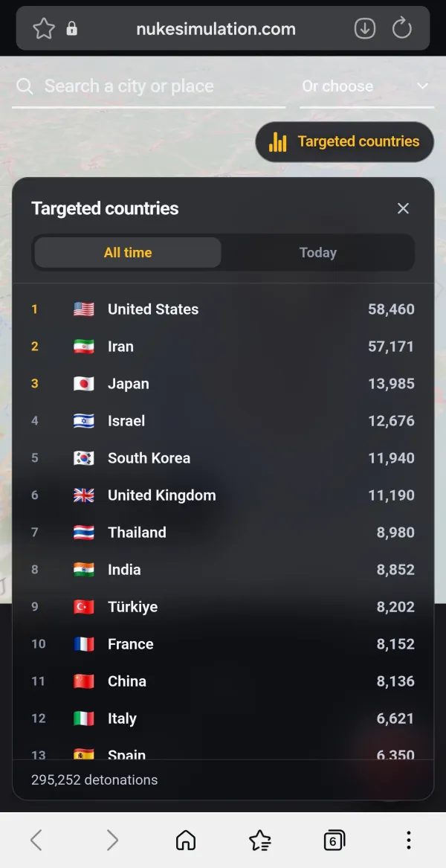Select the Iran row
Viewport: 446px width, 868px height.
(223, 347)
